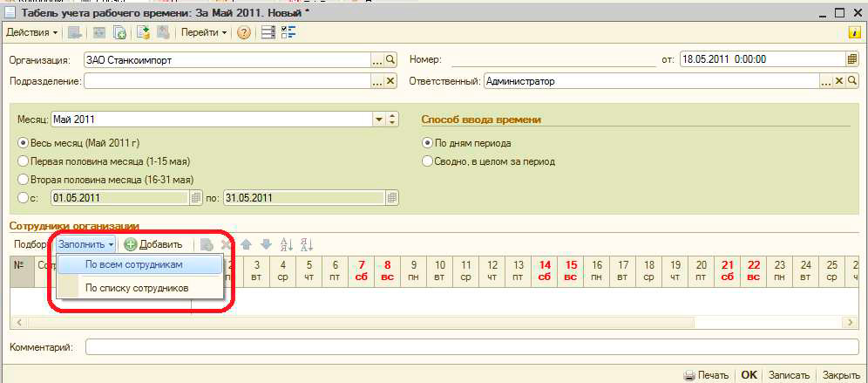868x383 pixels.
Task: Click the printer icon beside Печать
Action: coord(689,375)
